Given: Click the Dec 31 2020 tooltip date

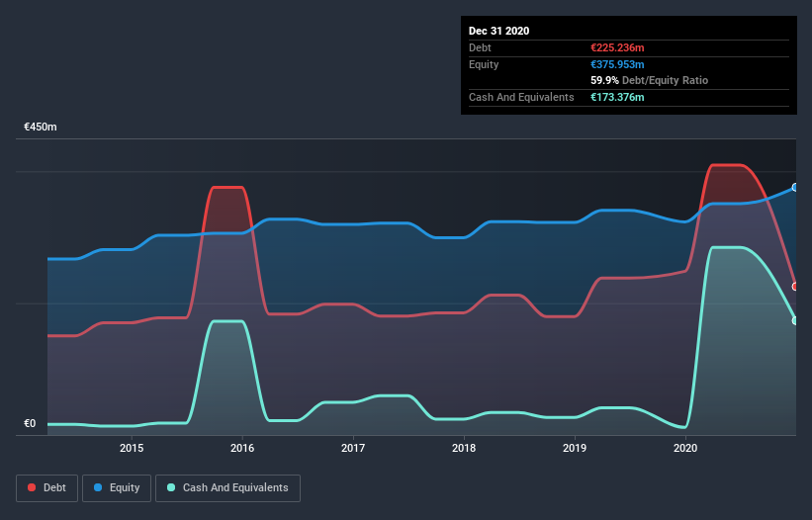Looking at the screenshot, I should coord(498,31).
